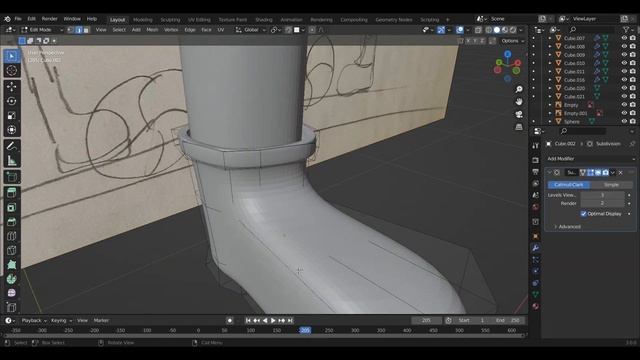The height and width of the screenshot is (360, 640).
Task: Open the Object Data properties tab
Action: pyautogui.click(x=536, y=294)
